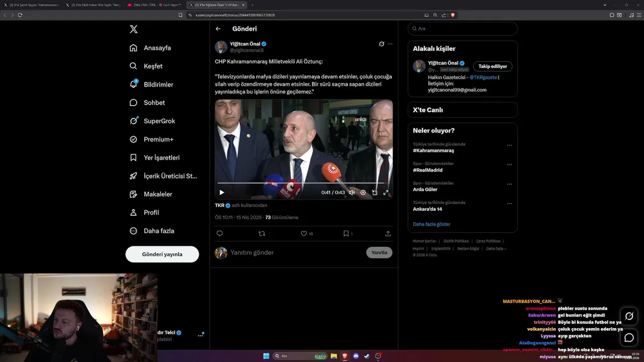Open the floating Grok button
Screen dimensions: 644x362
(x=629, y=316)
